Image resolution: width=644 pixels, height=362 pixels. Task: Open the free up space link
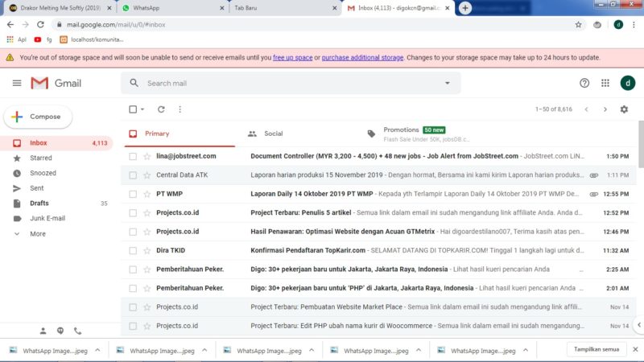click(x=292, y=58)
